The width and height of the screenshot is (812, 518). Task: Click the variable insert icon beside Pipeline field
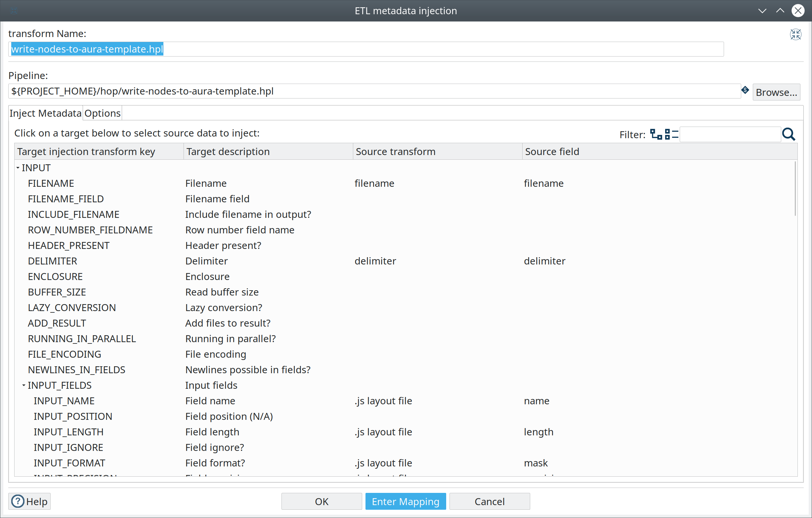[x=745, y=90]
